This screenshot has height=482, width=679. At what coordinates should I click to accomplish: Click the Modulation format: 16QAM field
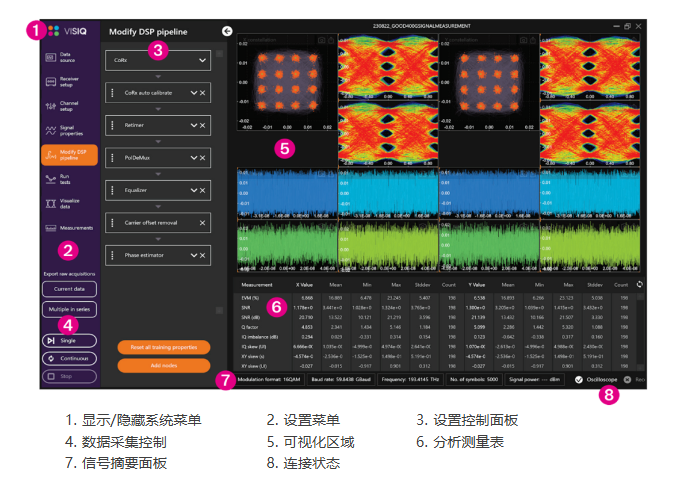pos(269,379)
